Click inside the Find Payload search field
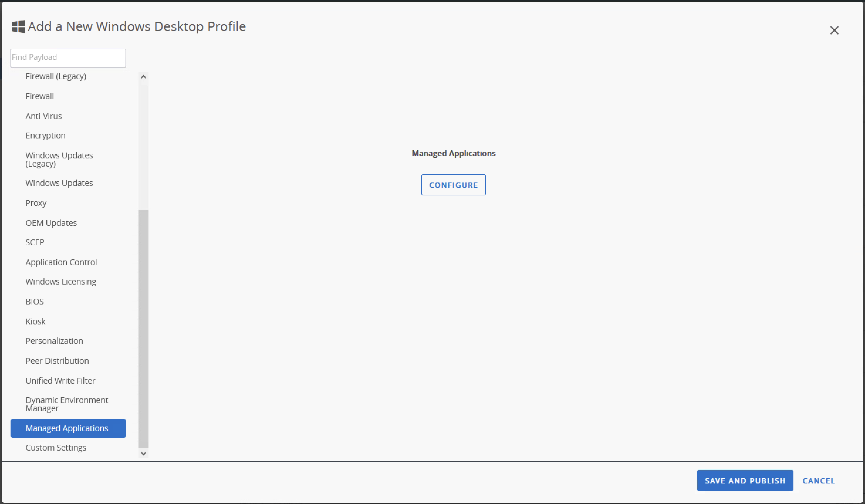 pyautogui.click(x=67, y=57)
